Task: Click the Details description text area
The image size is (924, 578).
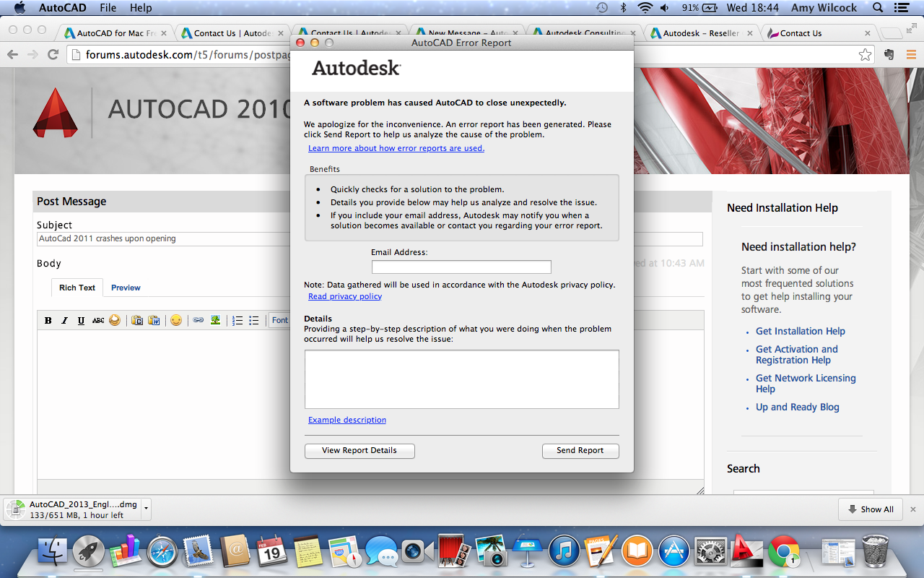Action: point(462,379)
